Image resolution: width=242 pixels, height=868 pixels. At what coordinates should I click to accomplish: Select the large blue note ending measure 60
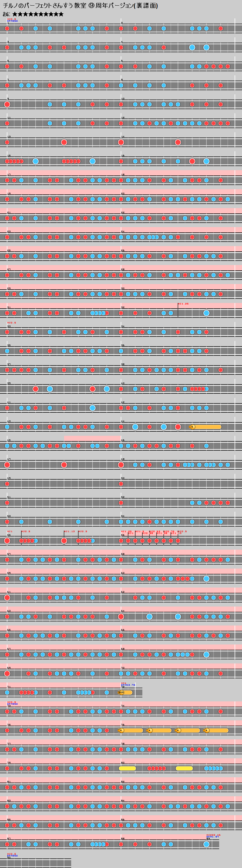click(206, 579)
